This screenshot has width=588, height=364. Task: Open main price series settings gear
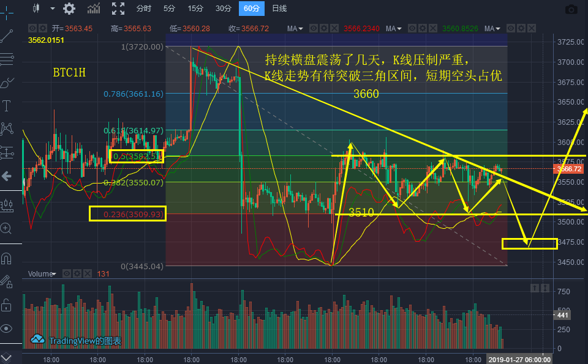[x=43, y=28]
